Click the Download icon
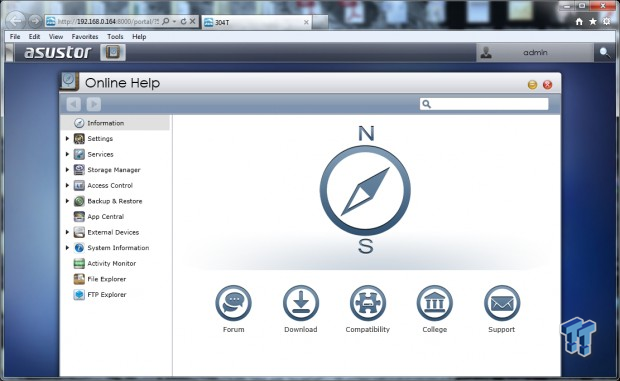The image size is (620, 381). pyautogui.click(x=301, y=303)
